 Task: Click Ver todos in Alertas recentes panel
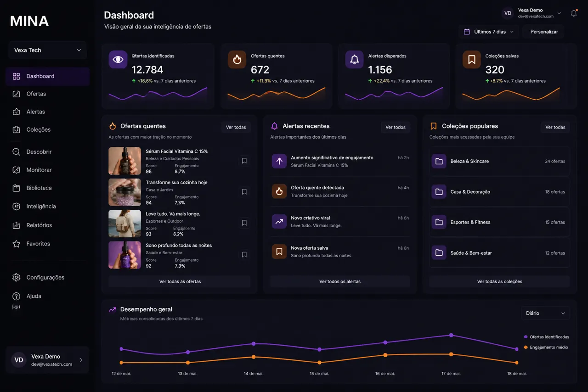(396, 127)
